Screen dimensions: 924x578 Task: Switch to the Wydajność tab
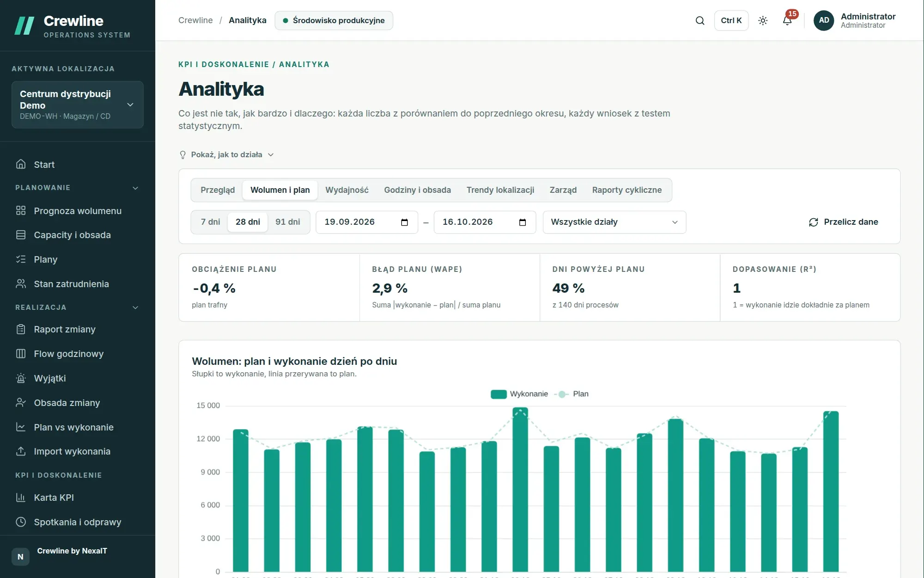(x=347, y=190)
